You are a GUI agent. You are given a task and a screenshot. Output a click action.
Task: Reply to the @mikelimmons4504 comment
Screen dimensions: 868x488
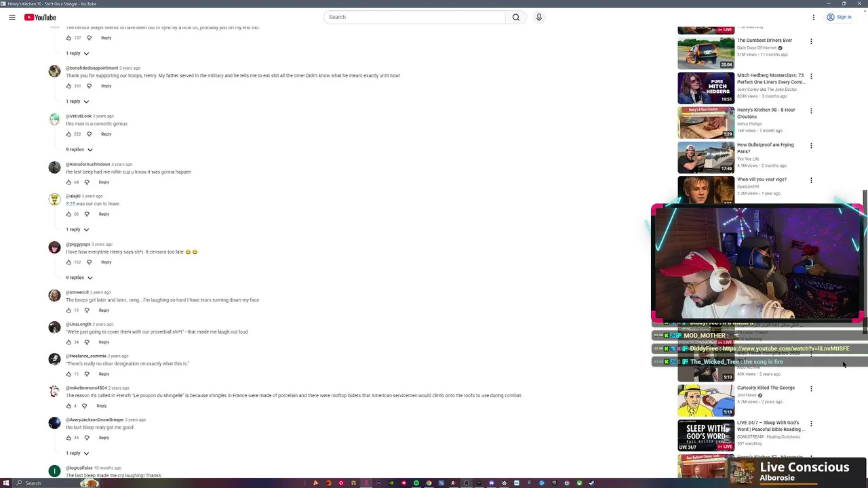102,406
